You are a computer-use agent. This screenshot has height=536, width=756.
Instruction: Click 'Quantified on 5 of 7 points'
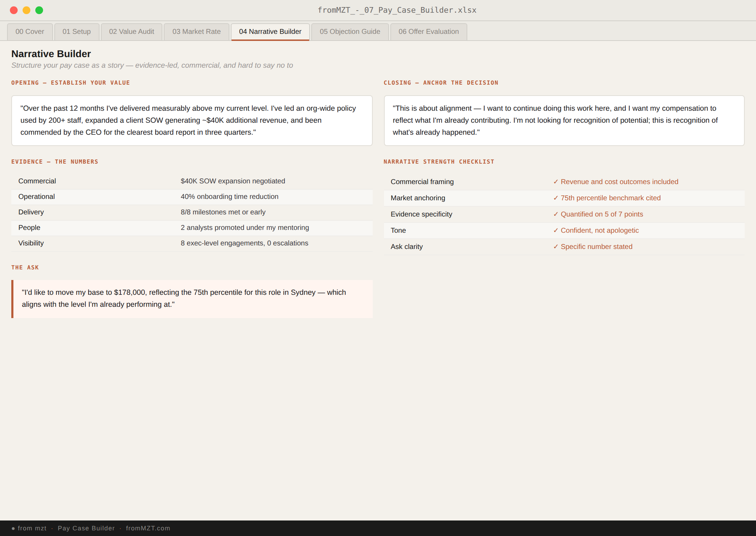[598, 214]
